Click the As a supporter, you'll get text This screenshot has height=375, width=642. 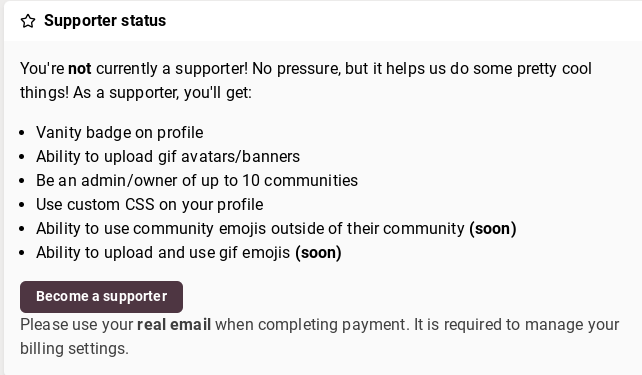(163, 93)
